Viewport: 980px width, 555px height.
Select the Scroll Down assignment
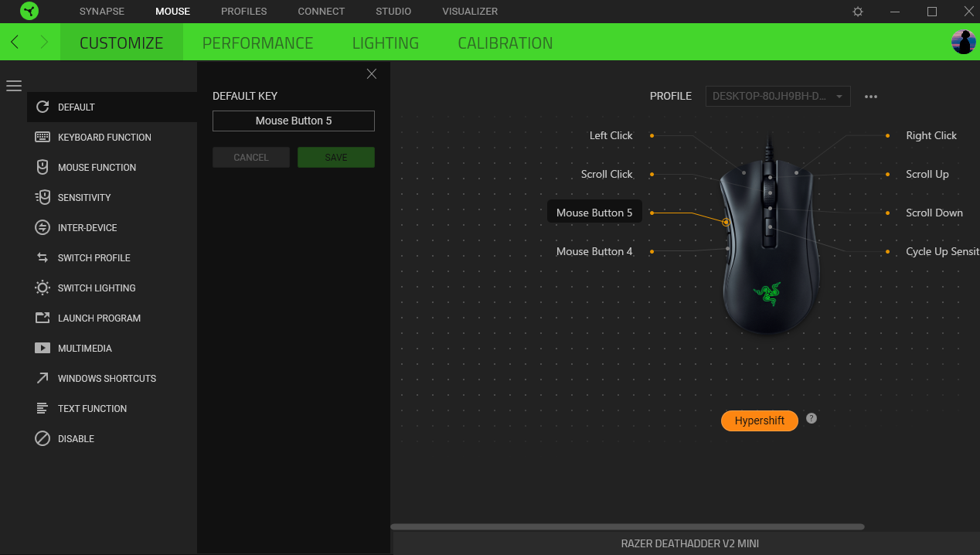934,213
